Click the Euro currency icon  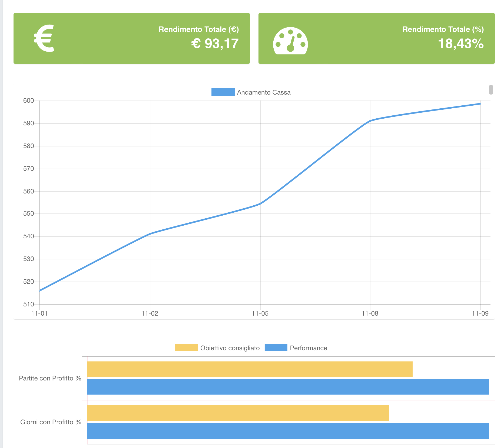45,38
